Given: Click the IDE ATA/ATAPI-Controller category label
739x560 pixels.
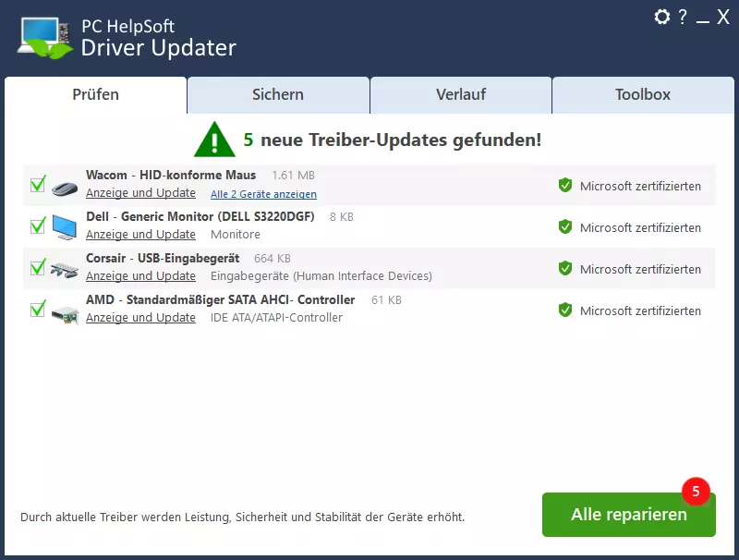Looking at the screenshot, I should [276, 318].
